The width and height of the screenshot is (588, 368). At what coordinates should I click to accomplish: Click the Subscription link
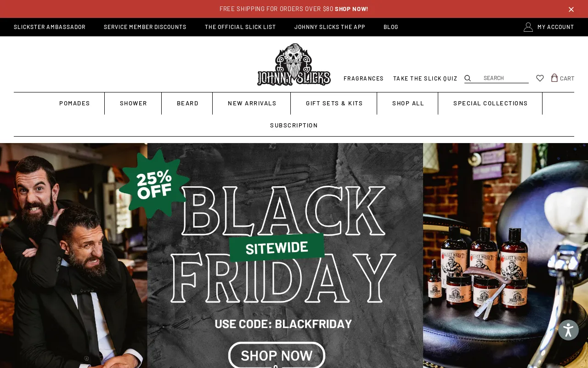coord(294,125)
